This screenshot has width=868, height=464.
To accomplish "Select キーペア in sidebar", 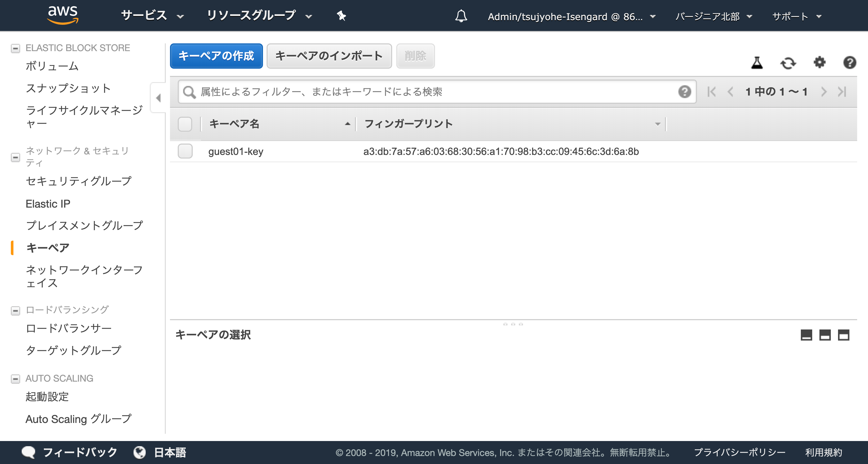I will pyautogui.click(x=48, y=248).
